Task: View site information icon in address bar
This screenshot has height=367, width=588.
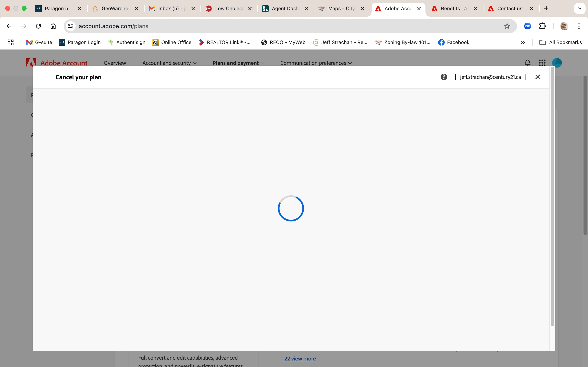Action: click(71, 26)
